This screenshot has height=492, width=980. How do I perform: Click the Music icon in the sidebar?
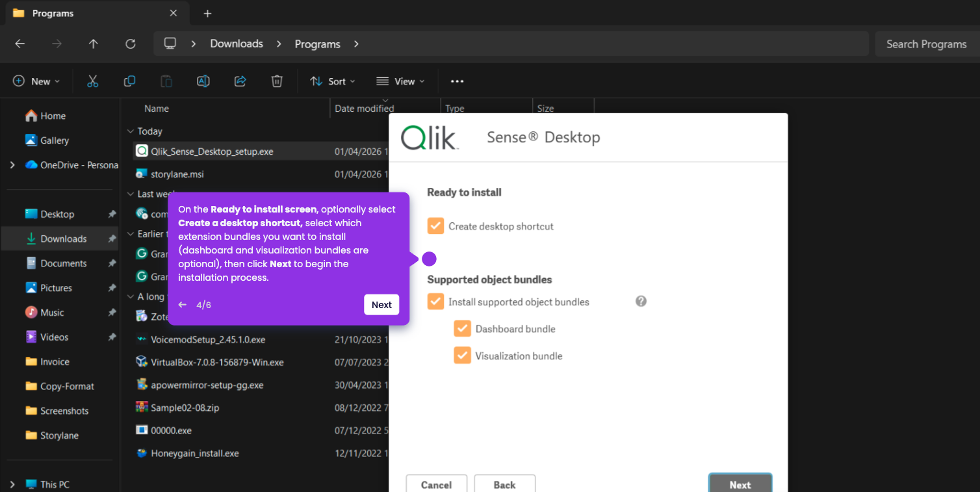[x=31, y=313]
